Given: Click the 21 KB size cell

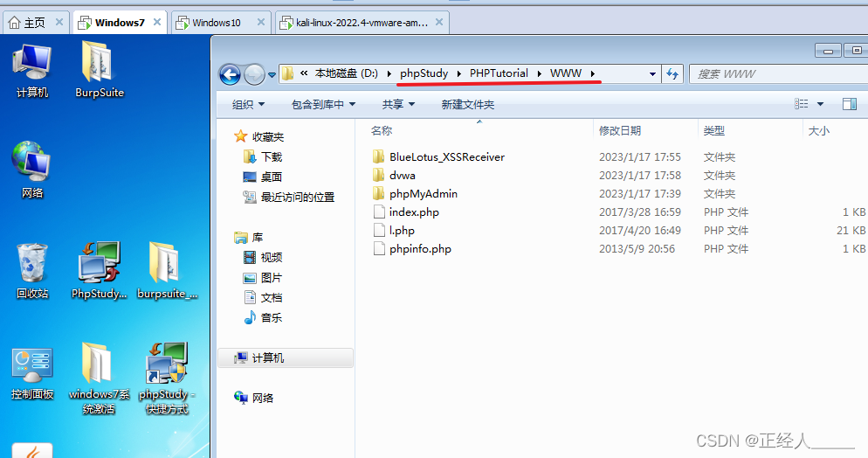Looking at the screenshot, I should tap(851, 231).
